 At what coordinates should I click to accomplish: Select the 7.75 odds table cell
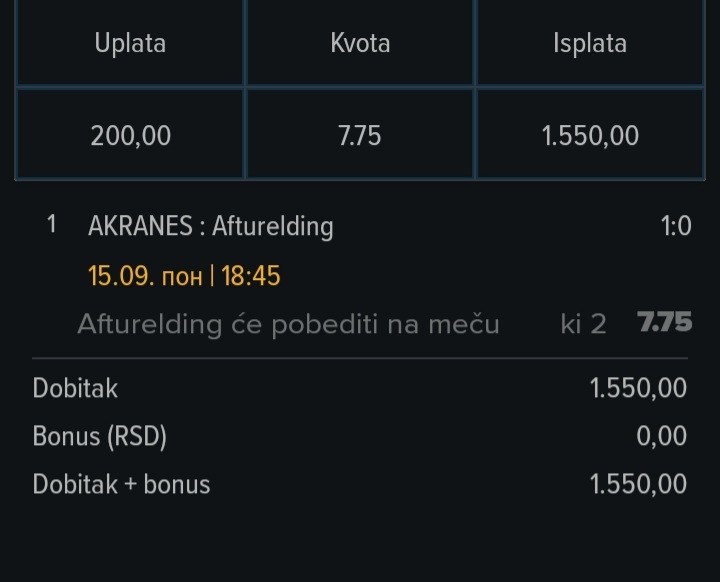(360, 136)
